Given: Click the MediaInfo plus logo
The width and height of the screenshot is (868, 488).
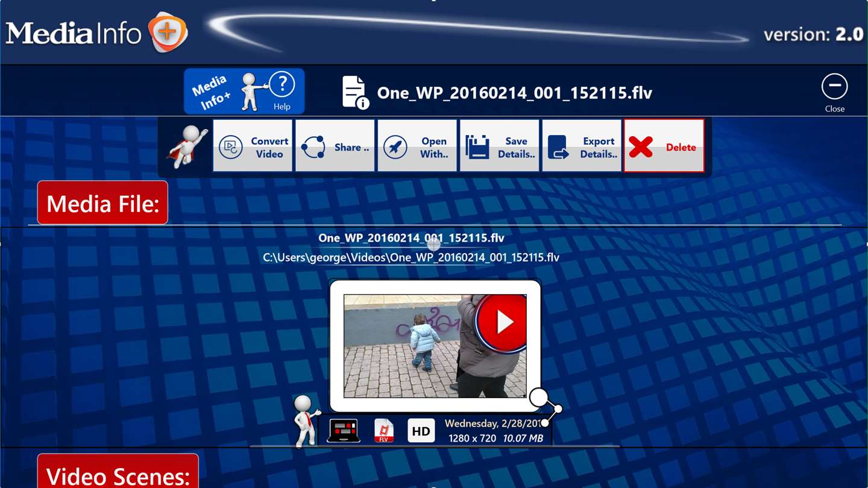Looking at the screenshot, I should [x=97, y=32].
